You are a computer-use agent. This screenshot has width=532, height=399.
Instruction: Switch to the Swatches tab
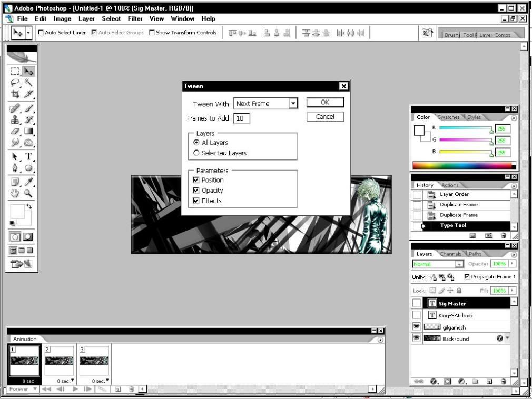[x=449, y=117]
